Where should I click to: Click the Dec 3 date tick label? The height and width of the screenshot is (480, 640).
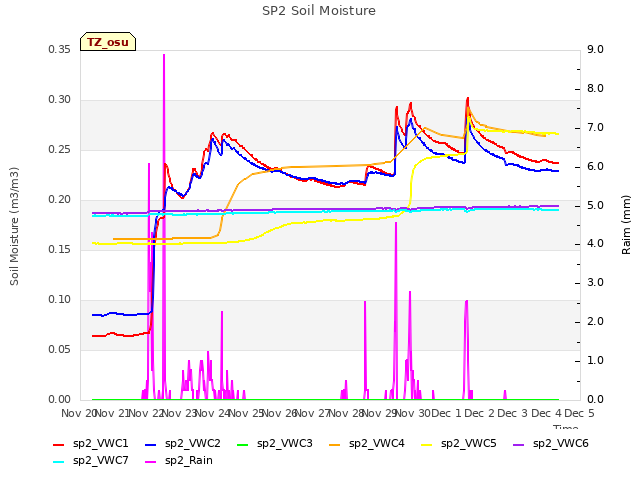[513, 413]
